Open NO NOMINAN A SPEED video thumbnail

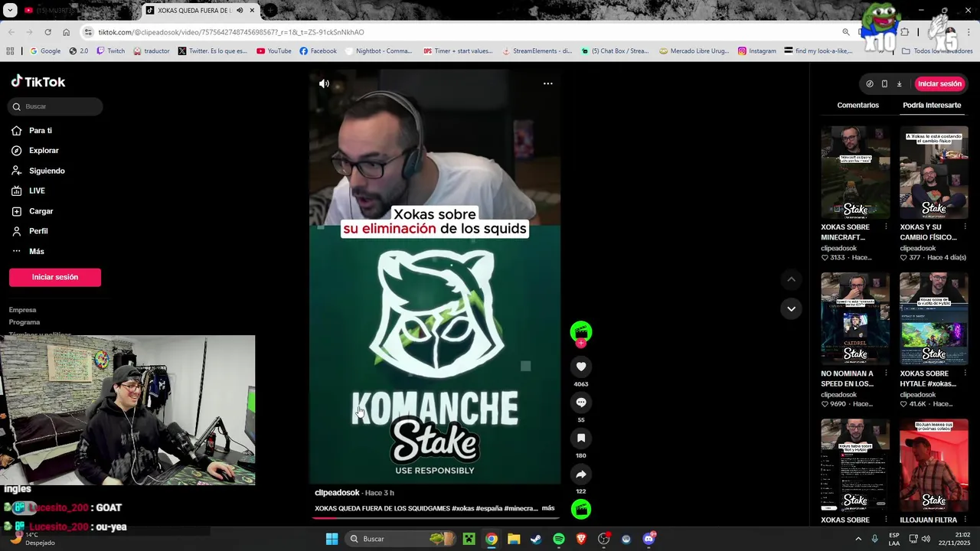pos(855,318)
